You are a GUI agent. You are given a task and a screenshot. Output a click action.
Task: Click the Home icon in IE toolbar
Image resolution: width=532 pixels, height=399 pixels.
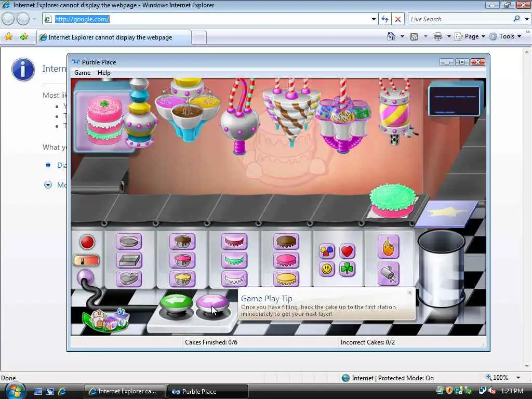[x=391, y=36]
